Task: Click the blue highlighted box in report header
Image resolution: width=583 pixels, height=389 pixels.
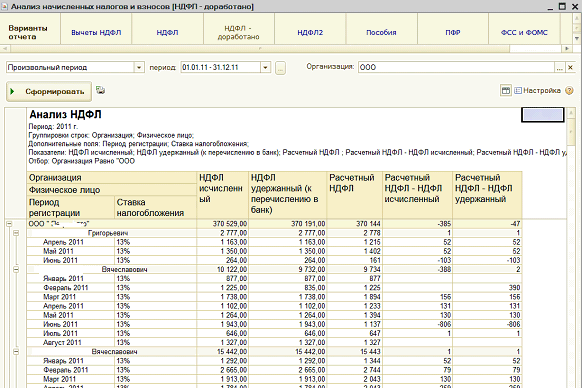Action: (542, 115)
